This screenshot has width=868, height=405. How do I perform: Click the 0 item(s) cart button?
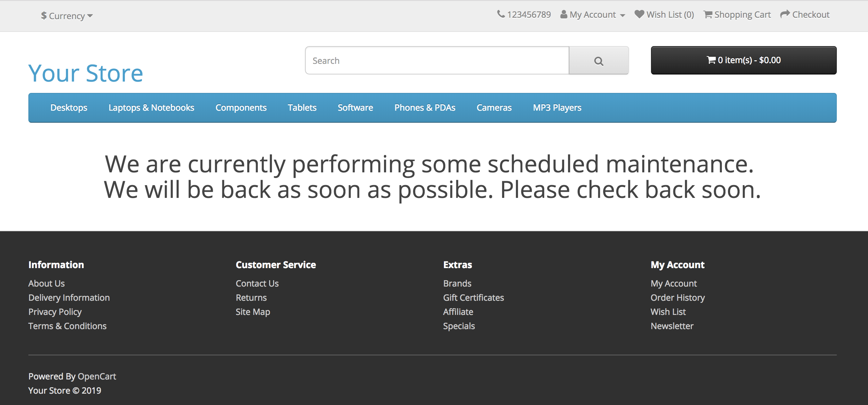(x=745, y=60)
